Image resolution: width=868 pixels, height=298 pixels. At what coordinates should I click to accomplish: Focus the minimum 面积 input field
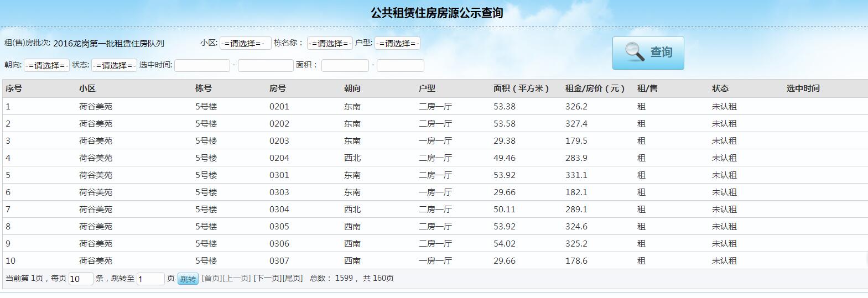[345, 65]
